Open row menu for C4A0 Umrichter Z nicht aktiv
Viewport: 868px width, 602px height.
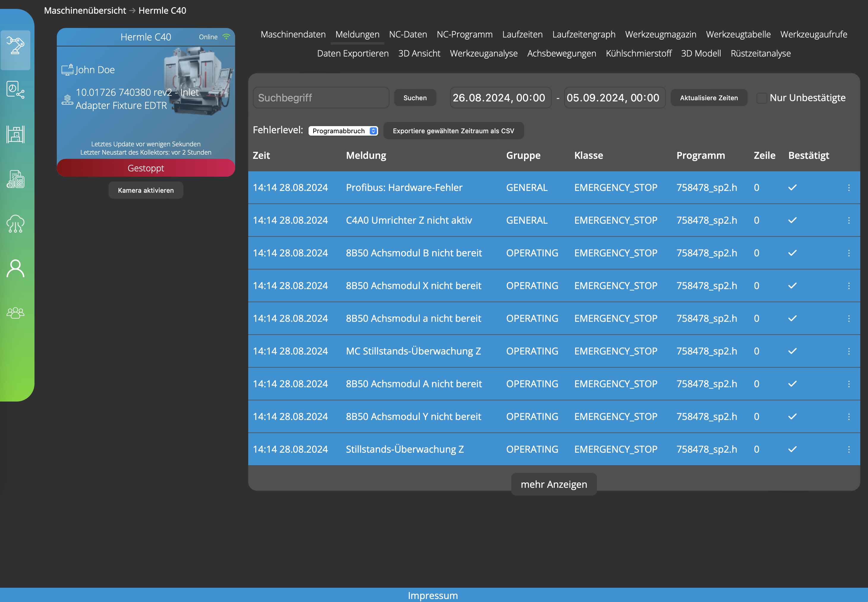849,220
